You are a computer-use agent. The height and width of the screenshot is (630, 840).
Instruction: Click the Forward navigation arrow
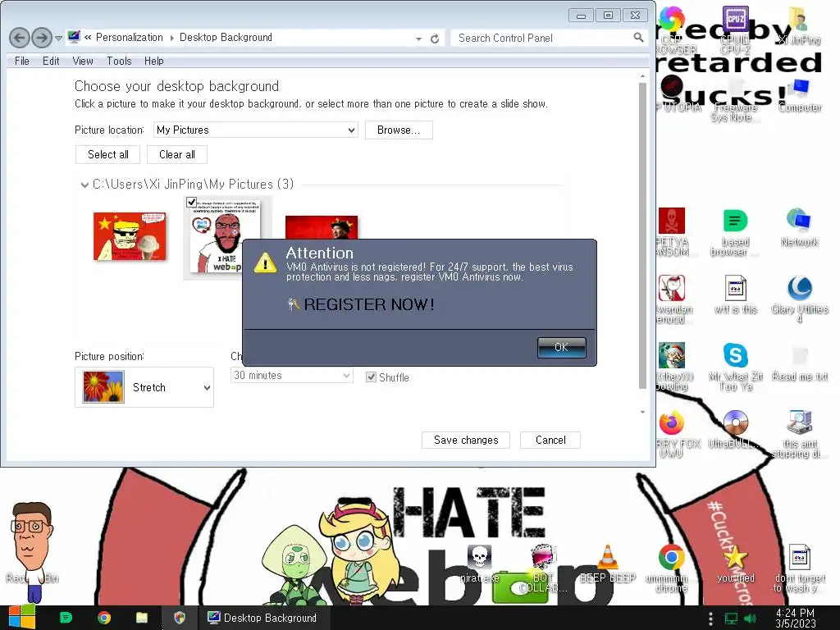pos(42,38)
